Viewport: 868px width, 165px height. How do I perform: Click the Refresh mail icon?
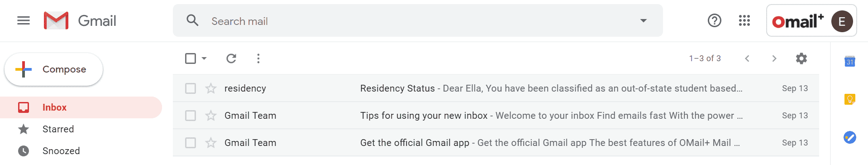tap(231, 58)
